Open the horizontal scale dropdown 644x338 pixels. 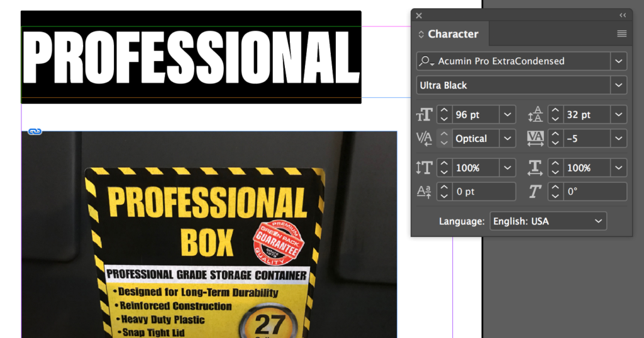[619, 167]
